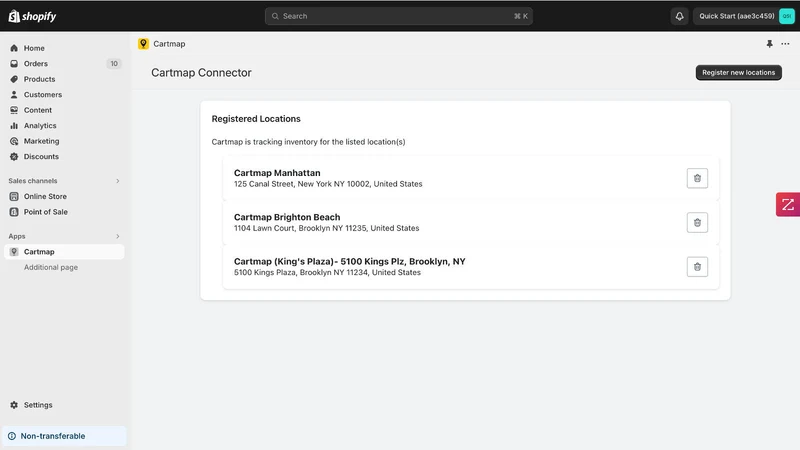Viewport: 800px width, 450px height.
Task: Expand the Apps section chevron
Action: [117, 236]
